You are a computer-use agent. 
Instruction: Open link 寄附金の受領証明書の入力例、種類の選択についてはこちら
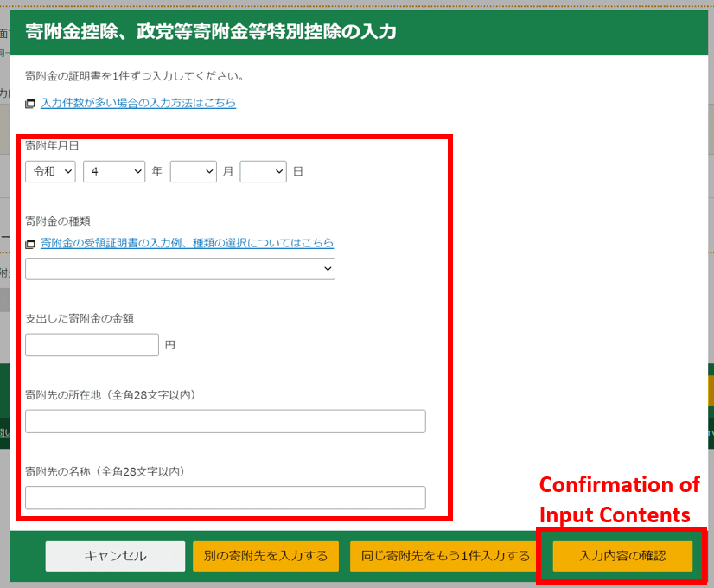click(x=187, y=243)
